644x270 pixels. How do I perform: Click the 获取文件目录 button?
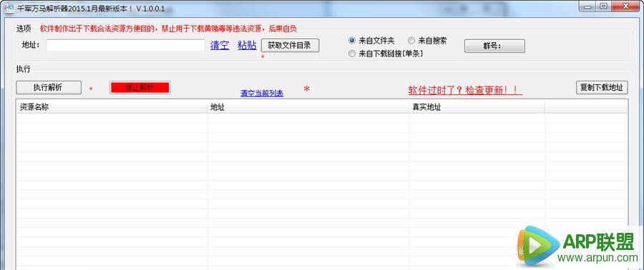click(290, 46)
